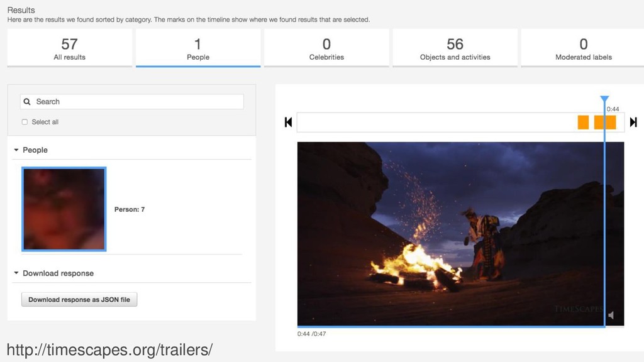
Task: Open the All results tab
Action: [69, 48]
